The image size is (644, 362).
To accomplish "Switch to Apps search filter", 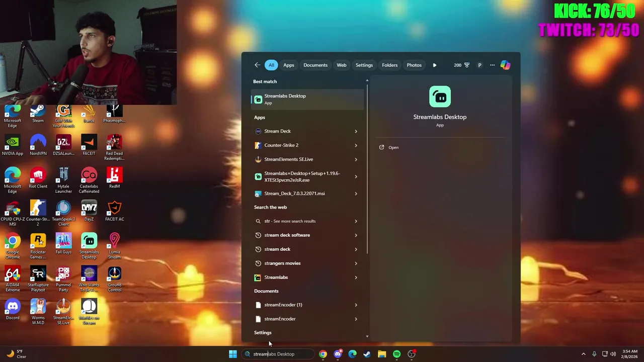I will click(x=288, y=65).
